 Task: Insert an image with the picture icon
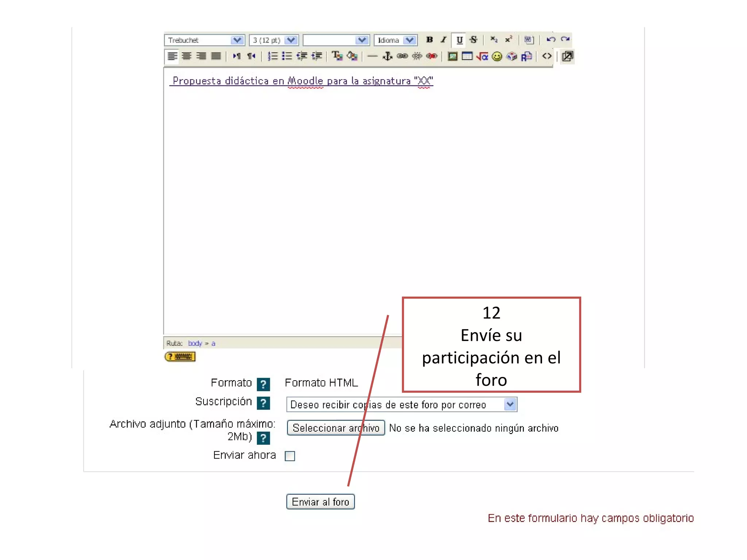(452, 56)
